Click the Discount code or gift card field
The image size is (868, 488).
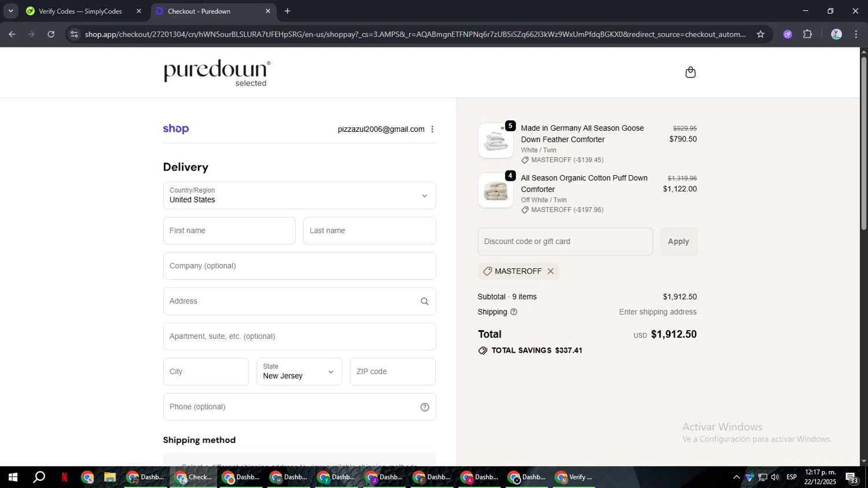[565, 242]
